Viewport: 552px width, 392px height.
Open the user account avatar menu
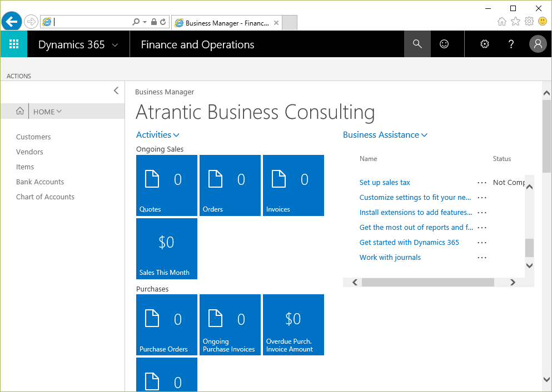point(538,44)
